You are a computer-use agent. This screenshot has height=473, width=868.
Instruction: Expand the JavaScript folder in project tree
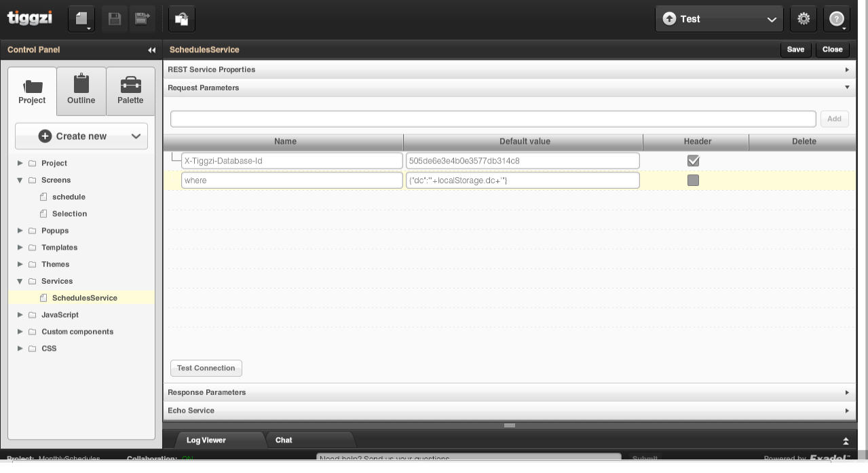pos(20,315)
